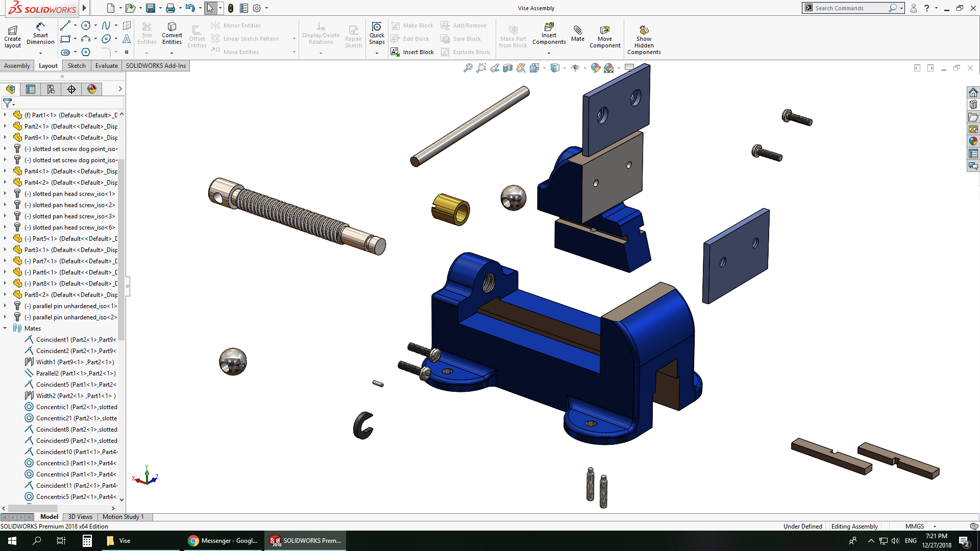Select the Mate tool
980x551 pixels.
[578, 34]
